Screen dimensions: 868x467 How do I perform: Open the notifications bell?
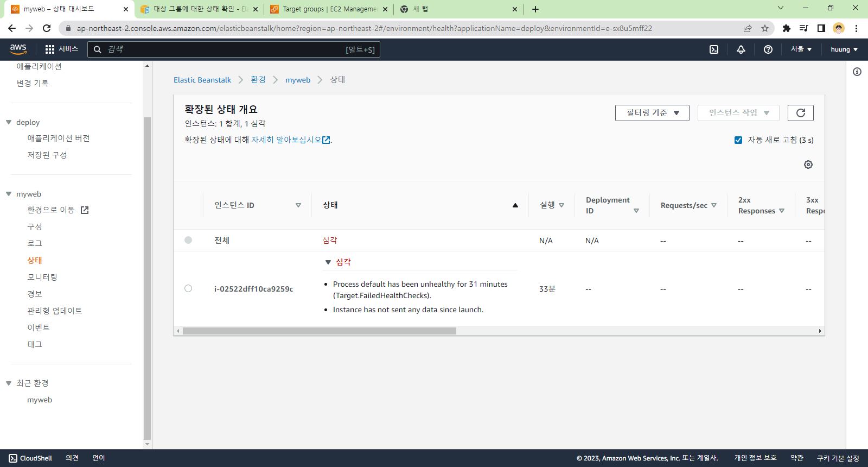[x=741, y=49]
